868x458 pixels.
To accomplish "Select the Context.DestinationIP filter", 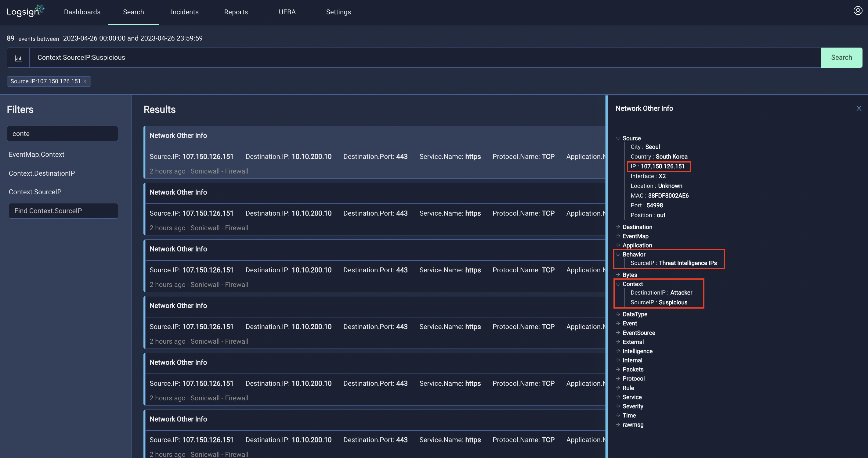I will [x=42, y=174].
